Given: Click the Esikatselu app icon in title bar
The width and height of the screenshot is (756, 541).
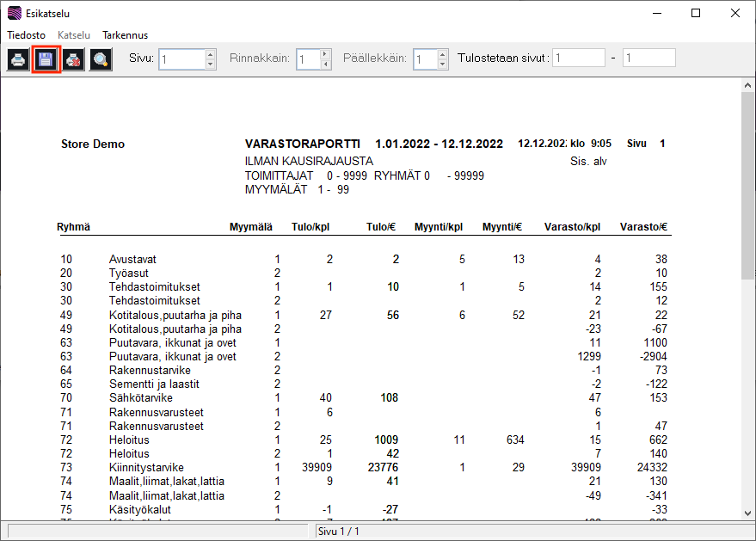Looking at the screenshot, I should click(x=15, y=14).
